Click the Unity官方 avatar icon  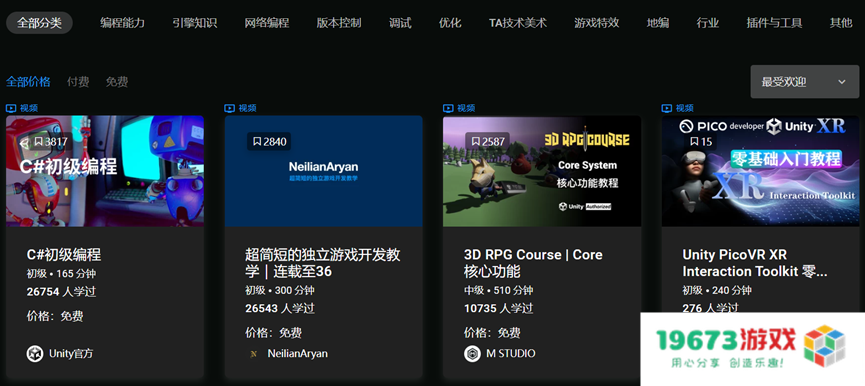click(35, 353)
